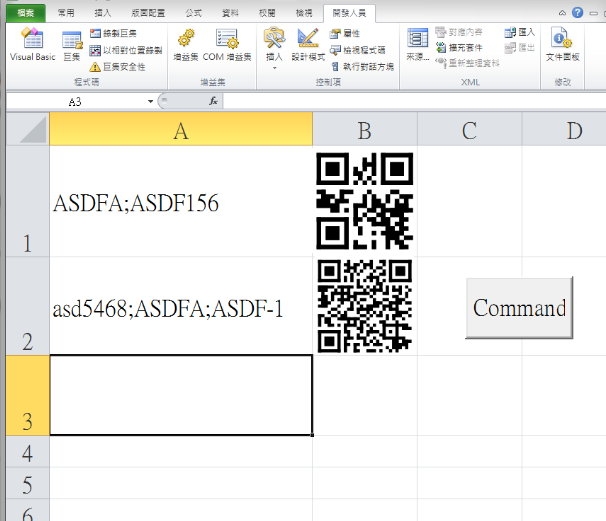Screen dimensions: 606x521
Task: Click the selected empty cell A3
Action: (181, 395)
